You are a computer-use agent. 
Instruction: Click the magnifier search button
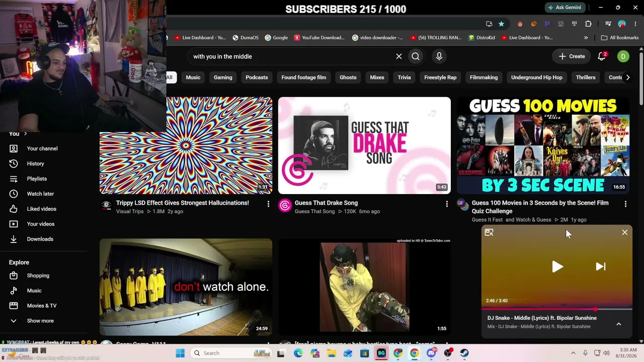(x=416, y=56)
